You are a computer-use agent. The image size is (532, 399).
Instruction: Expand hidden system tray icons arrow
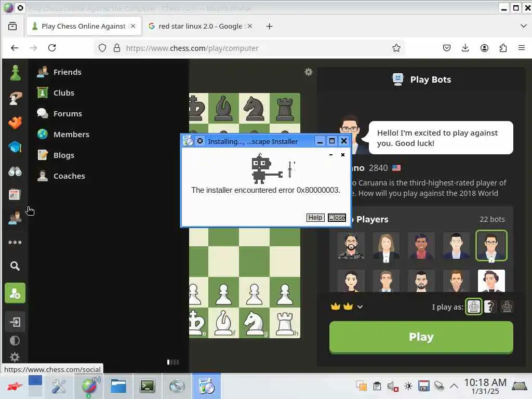pyautogui.click(x=454, y=386)
